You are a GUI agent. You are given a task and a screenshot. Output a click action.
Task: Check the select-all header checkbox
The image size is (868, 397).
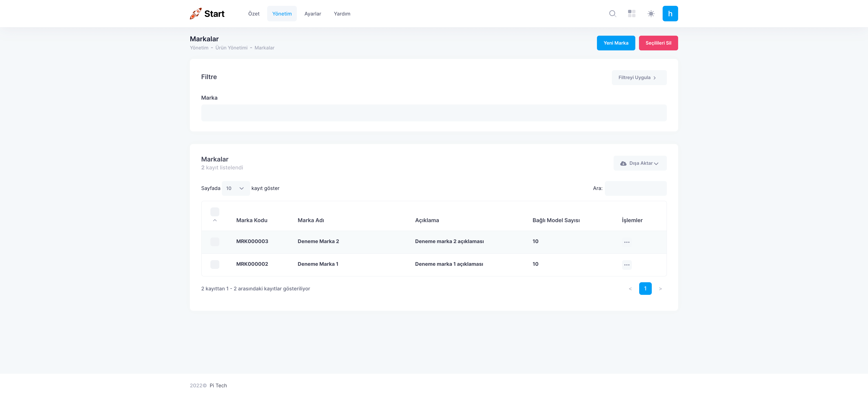pos(215,212)
